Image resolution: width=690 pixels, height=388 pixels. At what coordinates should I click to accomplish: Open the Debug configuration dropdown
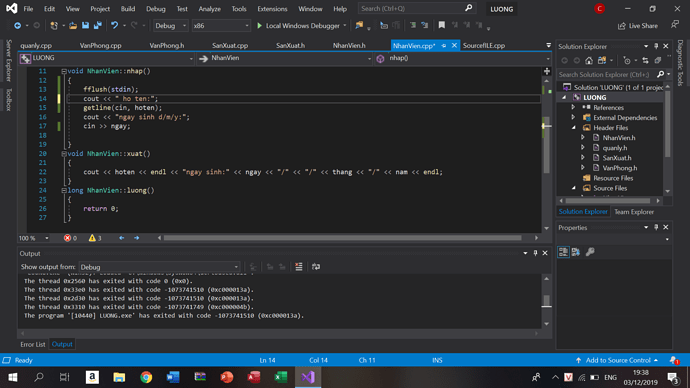[x=171, y=26]
